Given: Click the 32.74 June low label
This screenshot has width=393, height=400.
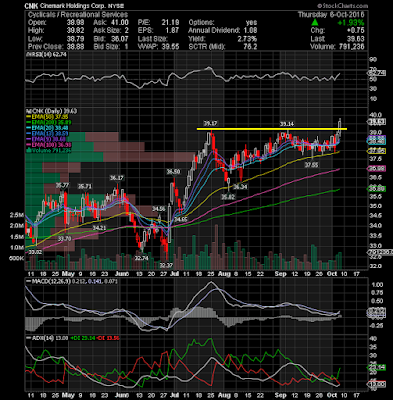Looking at the screenshot, I should tap(142, 258).
